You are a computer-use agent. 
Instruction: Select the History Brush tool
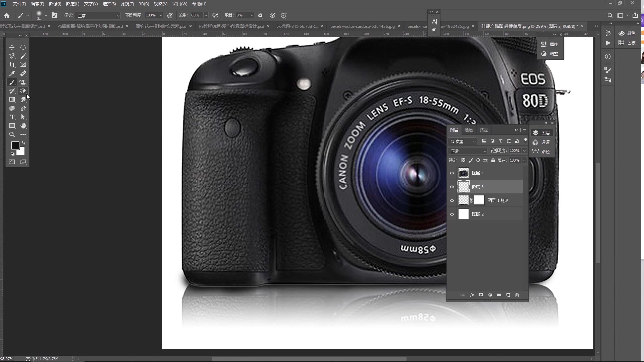[12, 91]
